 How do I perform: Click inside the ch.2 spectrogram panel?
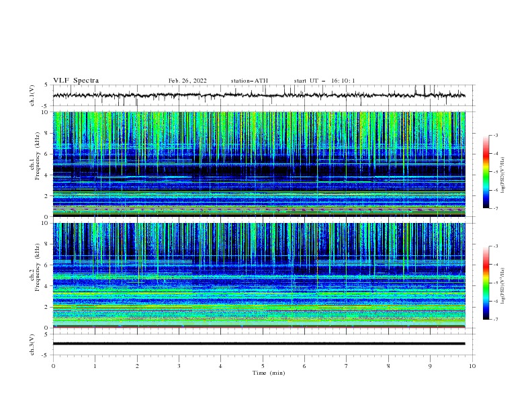(x=259, y=275)
